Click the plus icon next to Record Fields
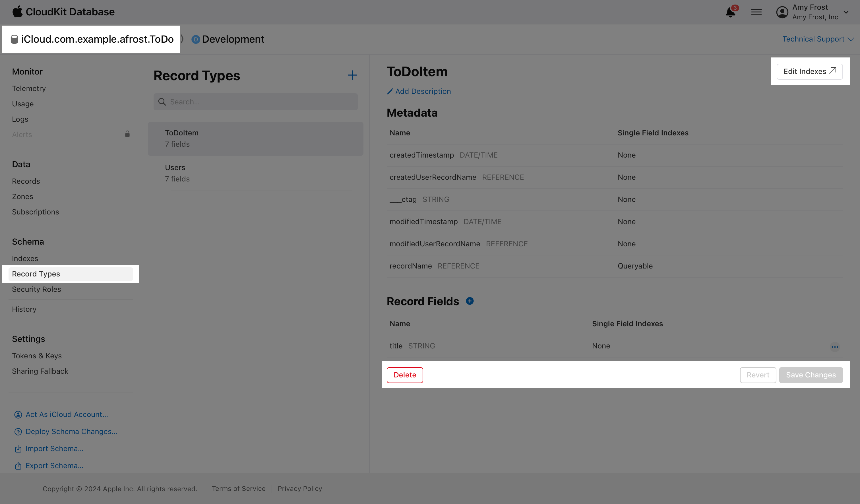 (470, 301)
